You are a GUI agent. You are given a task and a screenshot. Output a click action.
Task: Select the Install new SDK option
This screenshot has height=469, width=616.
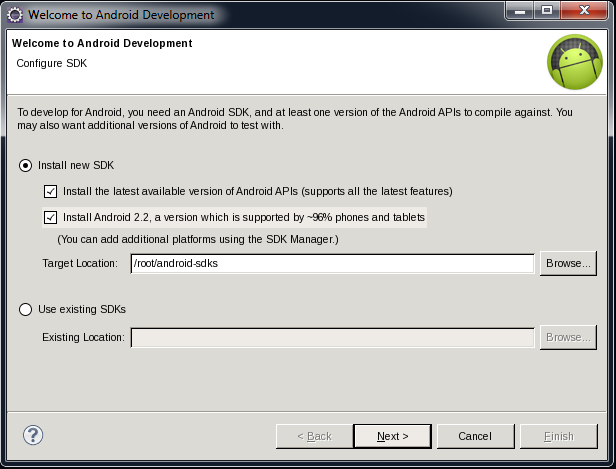click(26, 164)
